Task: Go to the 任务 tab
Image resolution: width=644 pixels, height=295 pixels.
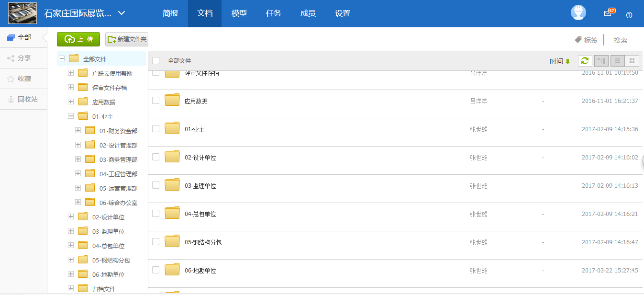Action: pos(273,13)
